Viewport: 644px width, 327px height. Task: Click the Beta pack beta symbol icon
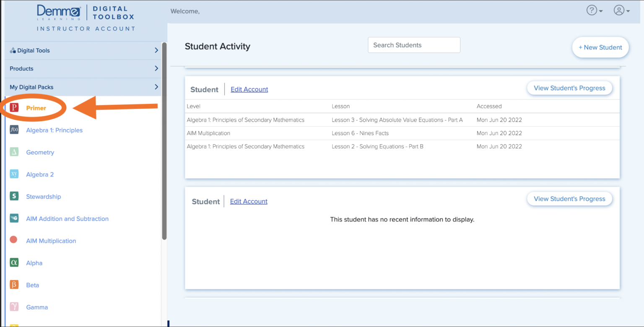point(14,285)
